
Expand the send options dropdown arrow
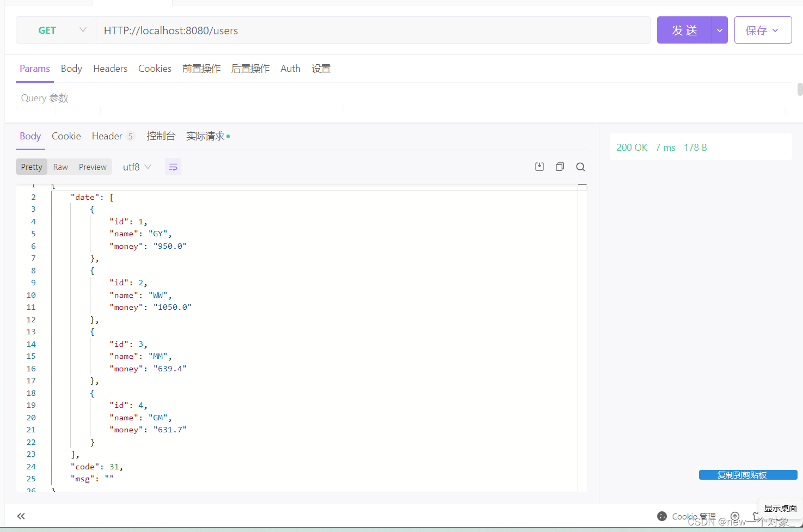[x=720, y=30]
